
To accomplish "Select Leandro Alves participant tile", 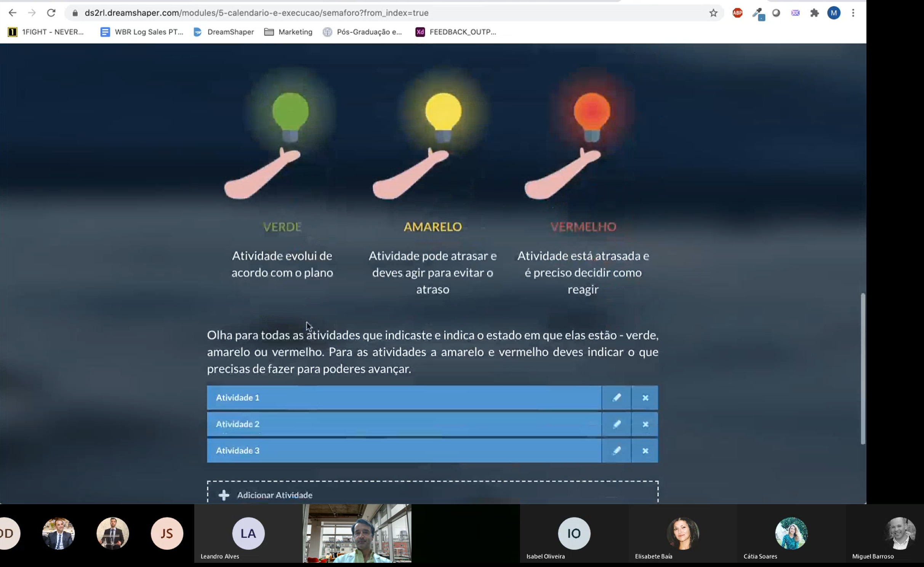I will (x=248, y=533).
